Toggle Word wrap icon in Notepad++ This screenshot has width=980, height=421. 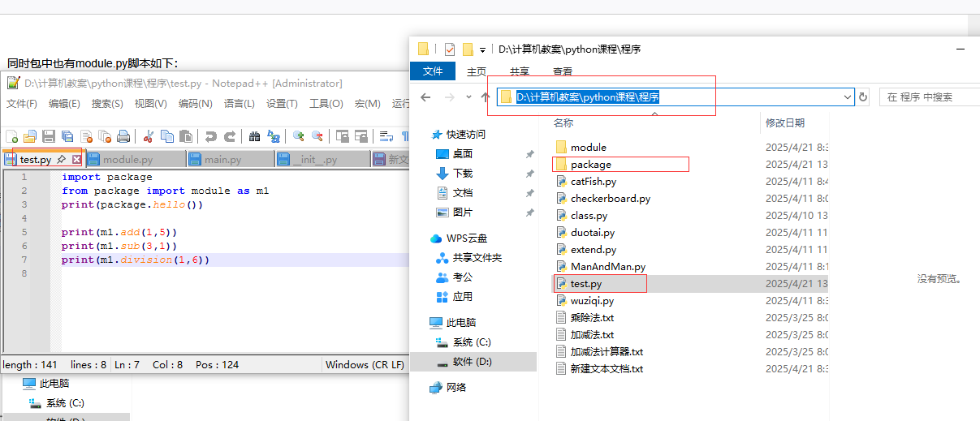point(386,136)
